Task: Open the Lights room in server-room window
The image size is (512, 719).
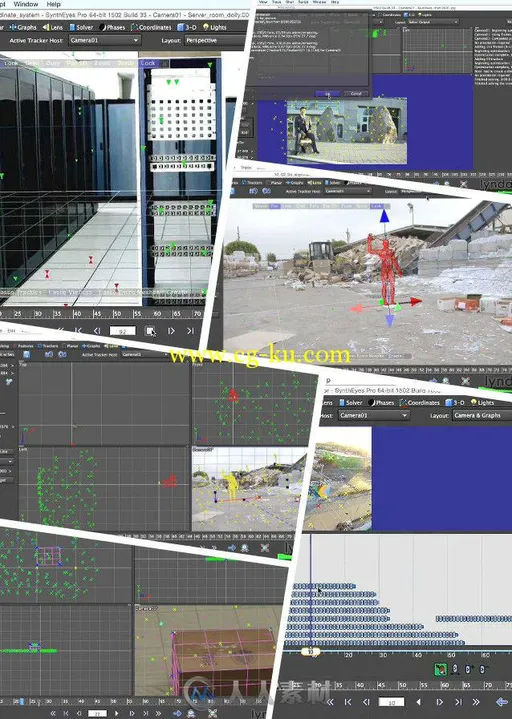Action: [x=215, y=28]
